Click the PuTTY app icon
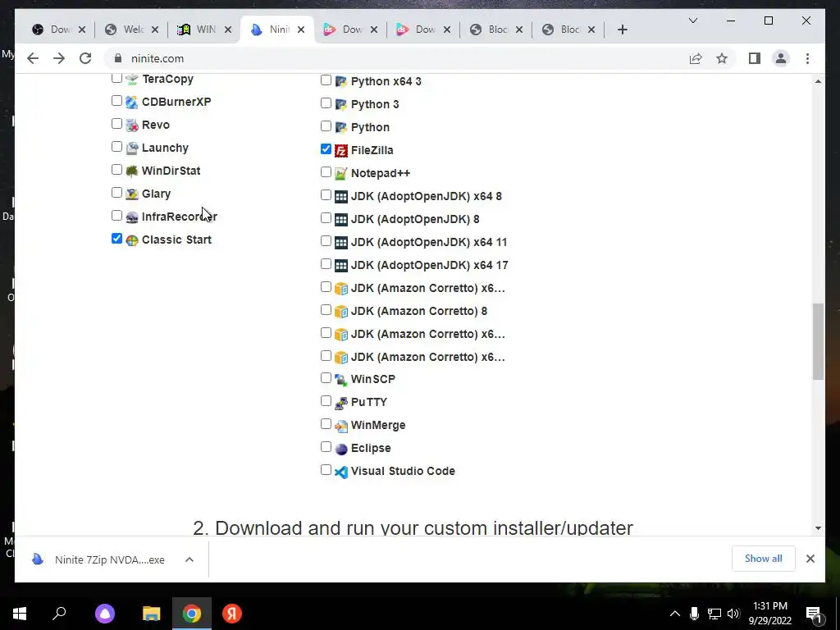The height and width of the screenshot is (630, 840). pos(340,402)
